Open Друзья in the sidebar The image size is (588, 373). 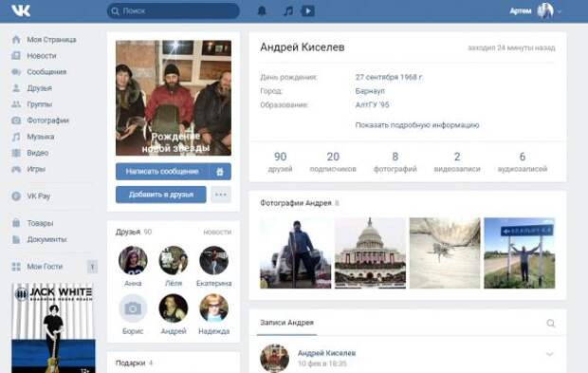tap(40, 88)
